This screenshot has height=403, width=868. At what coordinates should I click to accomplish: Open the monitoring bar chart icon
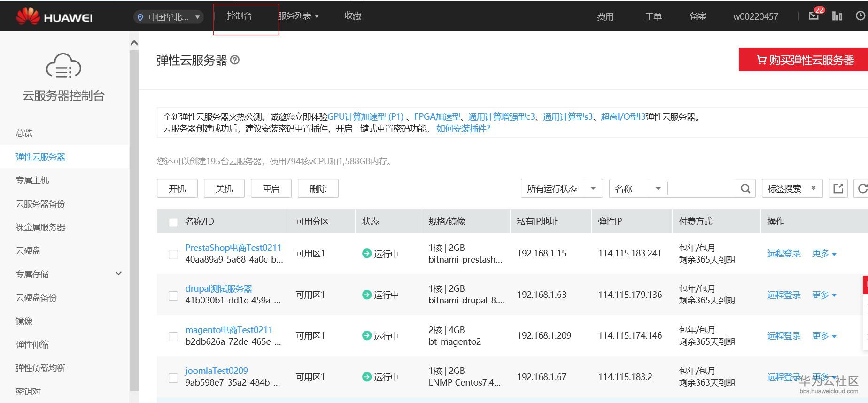[x=837, y=16]
